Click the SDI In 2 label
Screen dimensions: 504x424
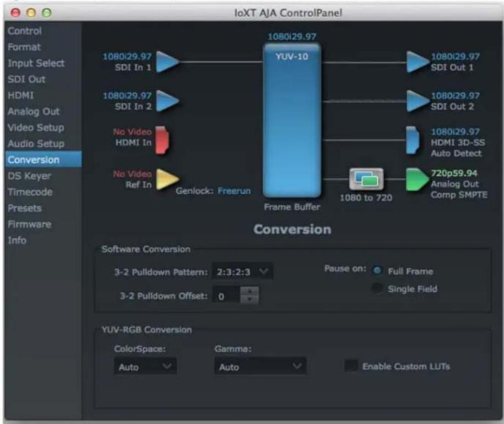pyautogui.click(x=133, y=106)
